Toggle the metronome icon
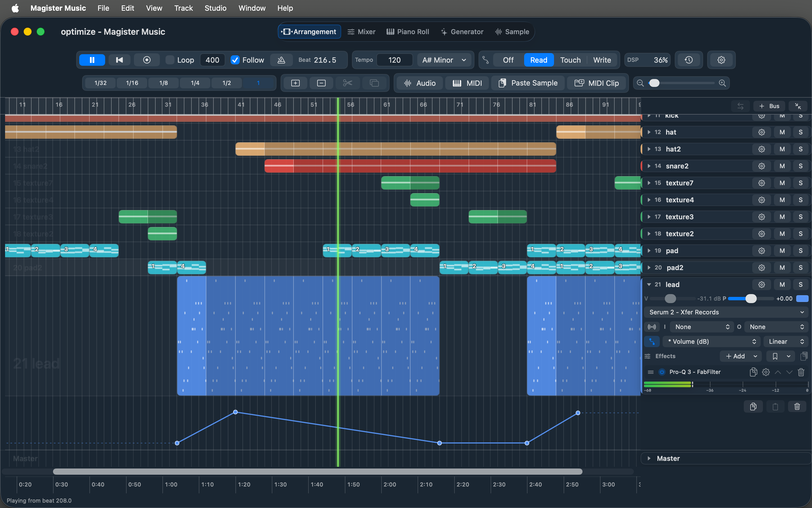The width and height of the screenshot is (812, 508). pos(281,60)
